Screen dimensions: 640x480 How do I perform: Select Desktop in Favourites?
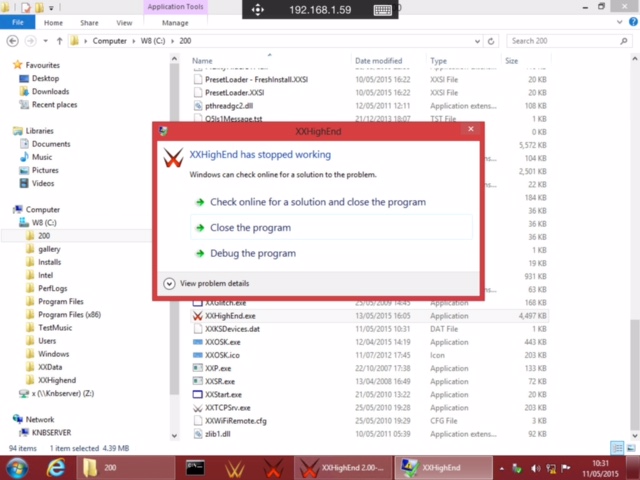[x=45, y=78]
